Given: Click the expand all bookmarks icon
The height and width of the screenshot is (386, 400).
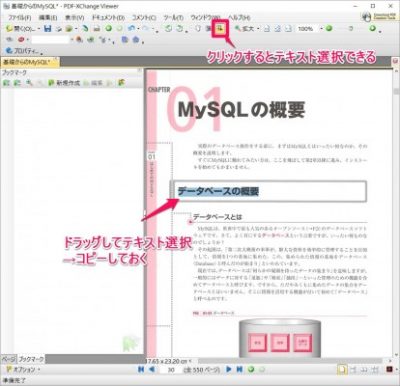Looking at the screenshot, I should pyautogui.click(x=6, y=83).
